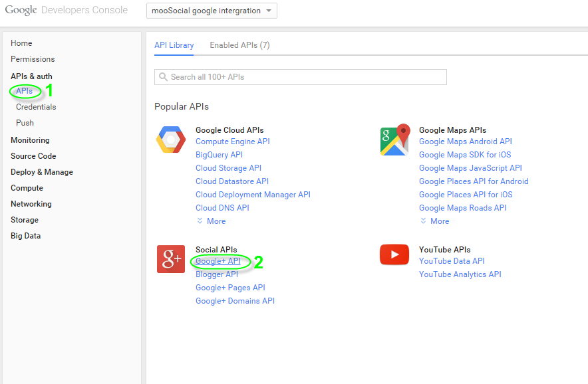The height and width of the screenshot is (384, 588).
Task: Open the Google Maps JavaScript API link
Action: 471,168
